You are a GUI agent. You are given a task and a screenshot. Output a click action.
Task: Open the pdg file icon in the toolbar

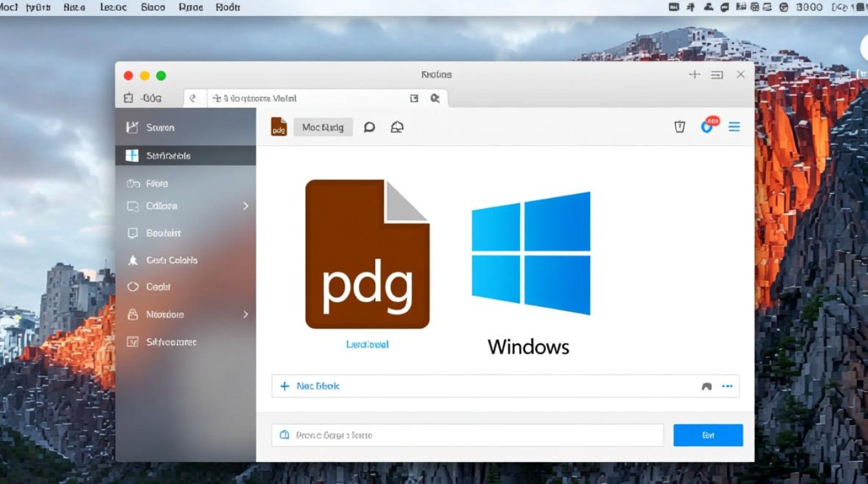[278, 127]
